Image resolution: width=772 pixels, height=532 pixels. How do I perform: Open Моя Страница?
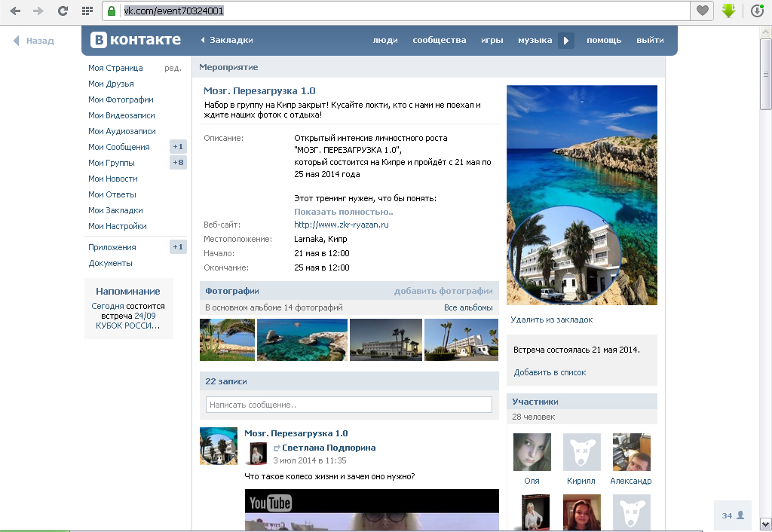pos(115,68)
